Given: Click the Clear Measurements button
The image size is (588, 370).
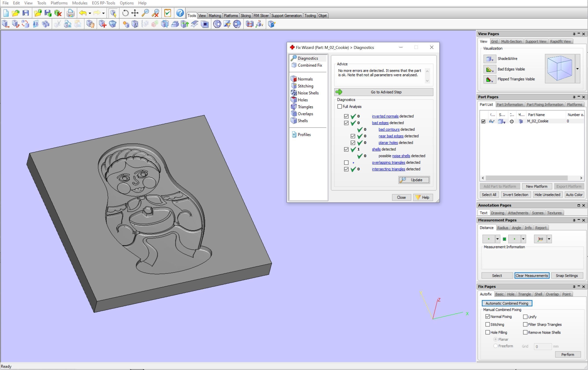Looking at the screenshot, I should pyautogui.click(x=532, y=276).
